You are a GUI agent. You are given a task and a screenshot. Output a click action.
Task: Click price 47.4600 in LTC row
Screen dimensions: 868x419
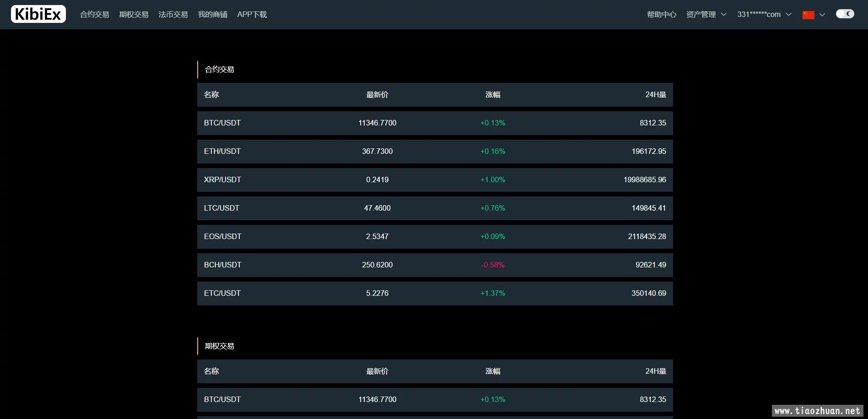click(377, 208)
